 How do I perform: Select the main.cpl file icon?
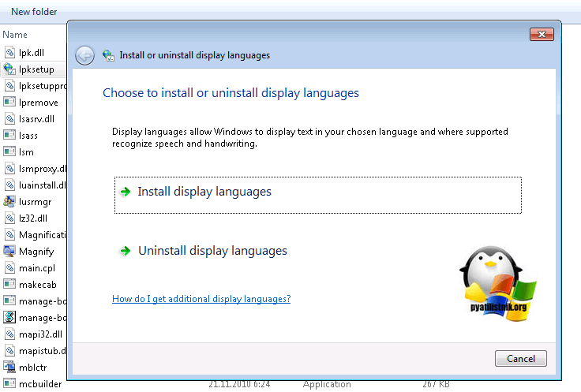(x=9, y=267)
